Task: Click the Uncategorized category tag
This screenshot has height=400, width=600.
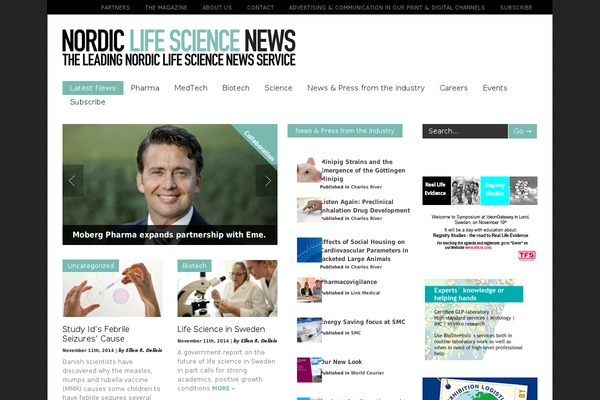Action: (x=91, y=266)
